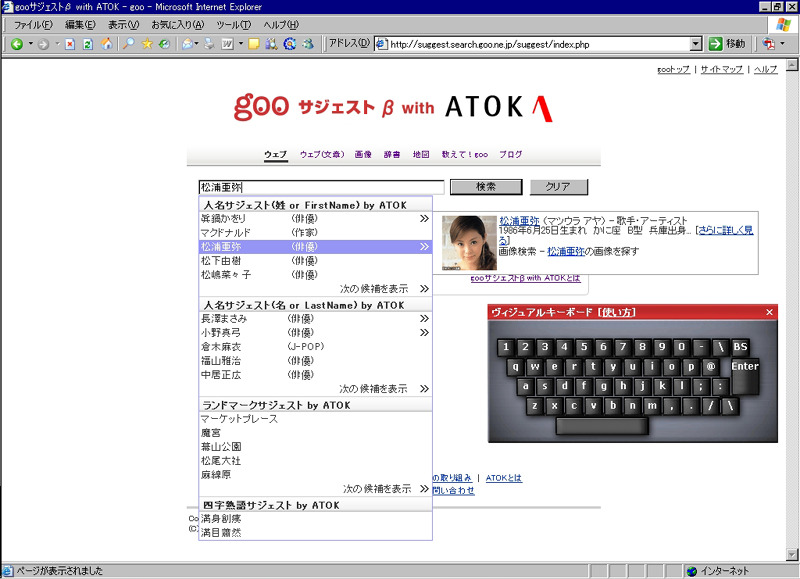The width and height of the screenshot is (800, 579).
Task: Switch to the 辞書 search tab
Action: pyautogui.click(x=392, y=154)
